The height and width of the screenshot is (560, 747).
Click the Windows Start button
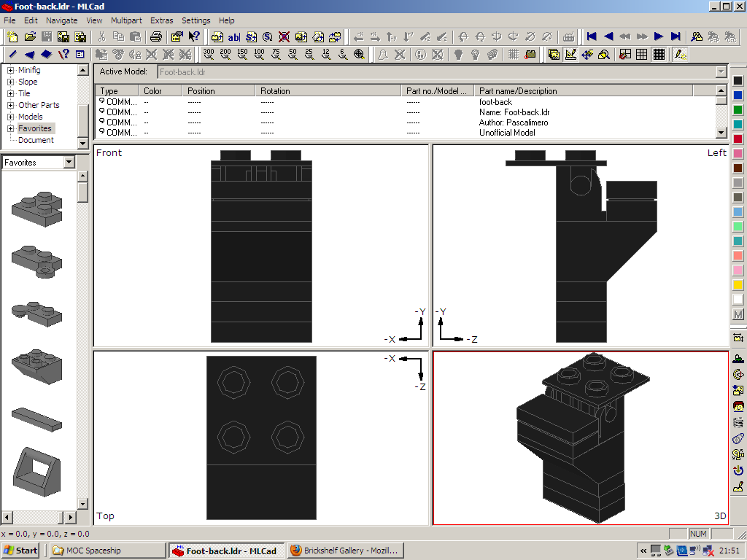coord(20,551)
